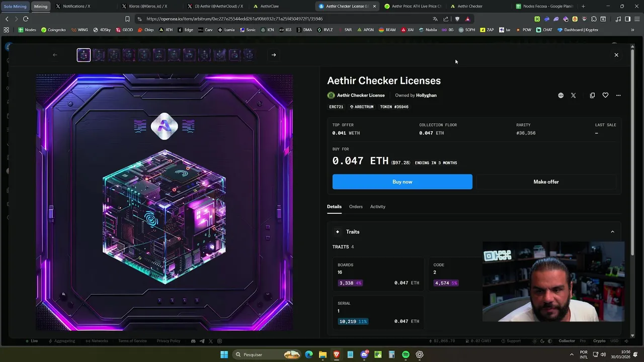Open the SERIAL 1 trait card
The image size is (644, 362).
click(x=378, y=312)
